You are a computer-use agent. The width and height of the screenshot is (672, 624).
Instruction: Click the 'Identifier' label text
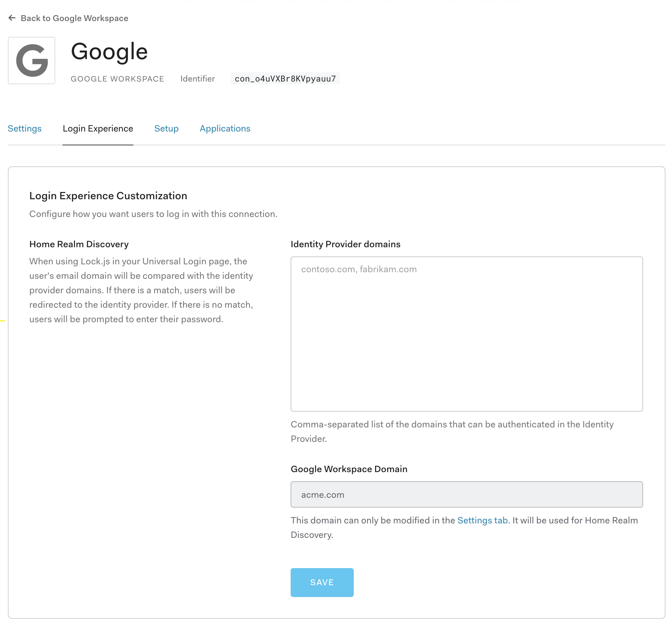(x=197, y=79)
